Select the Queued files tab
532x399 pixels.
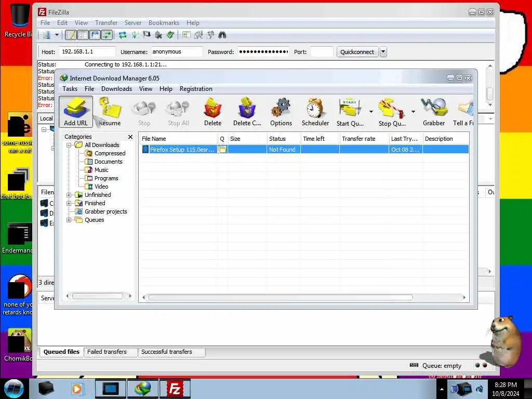pyautogui.click(x=61, y=352)
